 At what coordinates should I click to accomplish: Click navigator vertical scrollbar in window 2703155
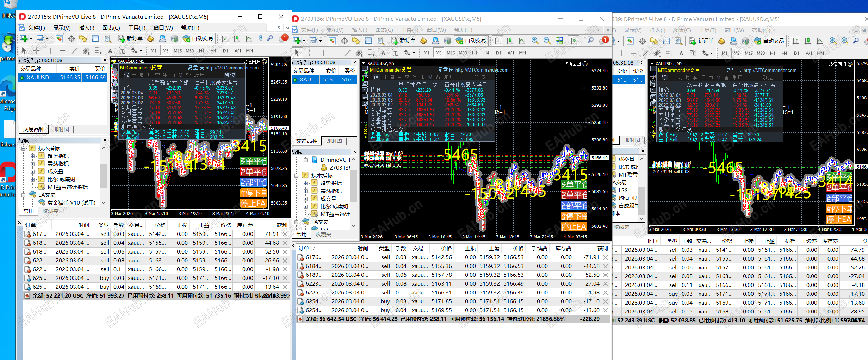[x=104, y=175]
